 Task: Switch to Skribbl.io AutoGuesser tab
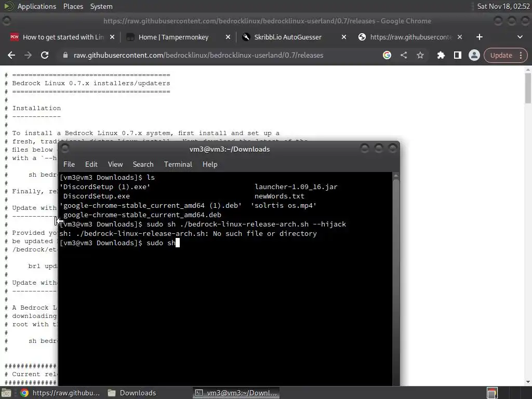[288, 37]
